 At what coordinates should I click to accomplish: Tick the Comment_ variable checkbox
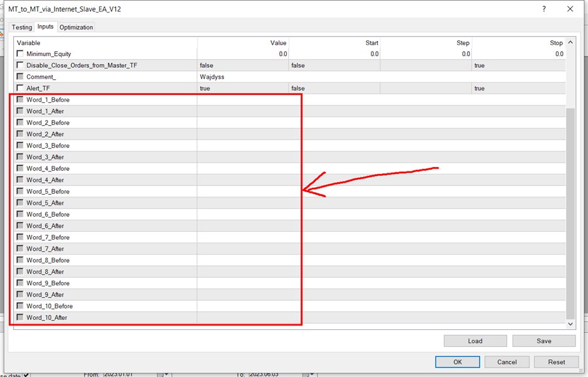pos(21,77)
